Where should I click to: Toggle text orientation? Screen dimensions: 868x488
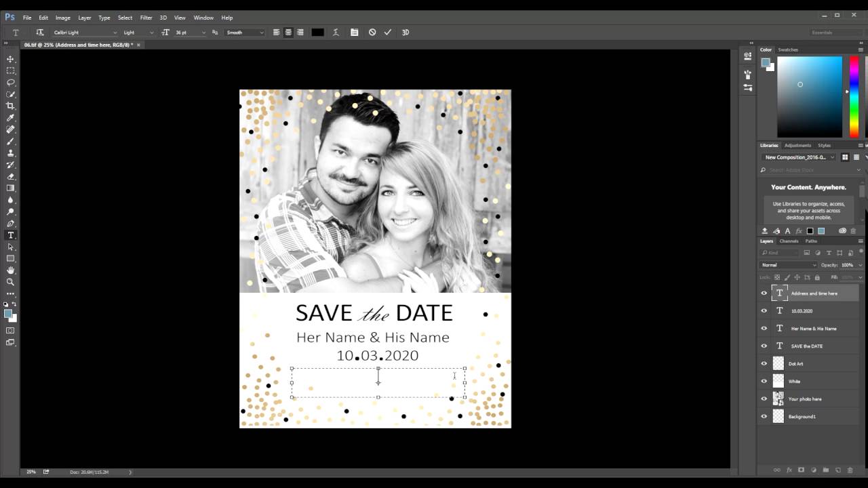click(x=40, y=32)
